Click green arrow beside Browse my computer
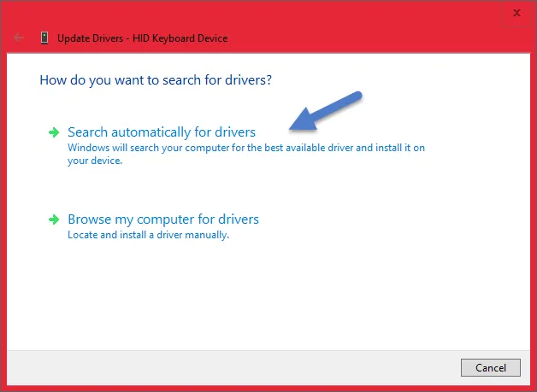Screen dimensions: 537x392 click(x=54, y=219)
